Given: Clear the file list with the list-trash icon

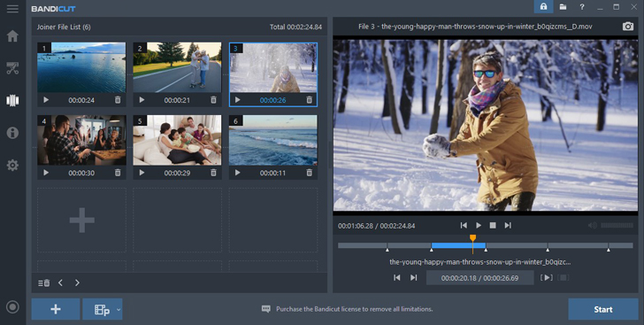Looking at the screenshot, I should click(x=44, y=283).
